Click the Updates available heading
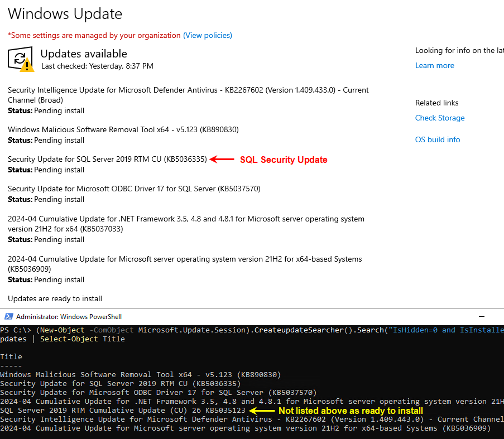 (84, 54)
